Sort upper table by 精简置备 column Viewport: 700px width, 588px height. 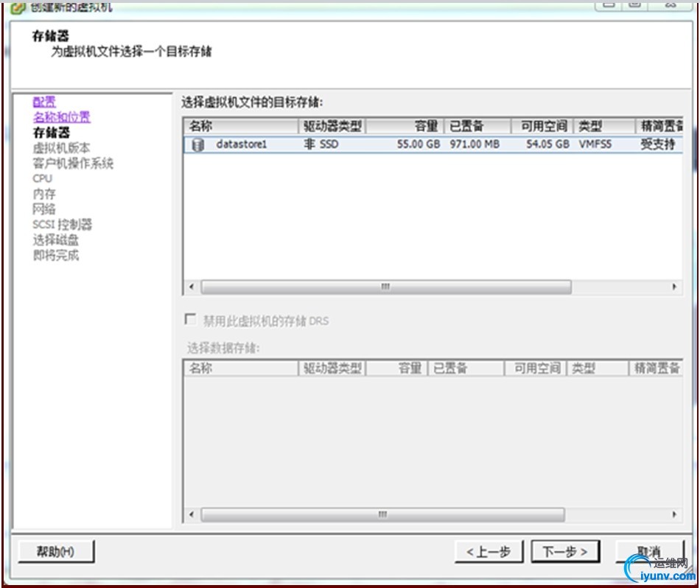659,126
